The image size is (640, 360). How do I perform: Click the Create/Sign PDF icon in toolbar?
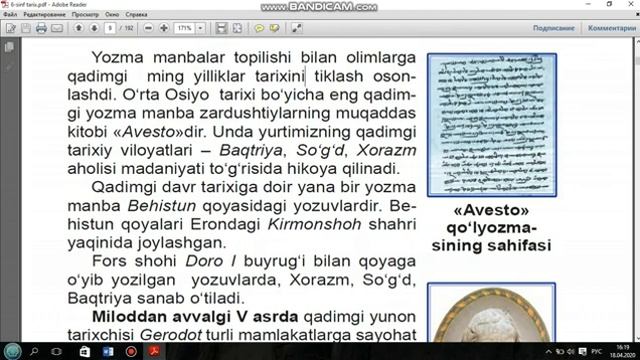point(11,28)
